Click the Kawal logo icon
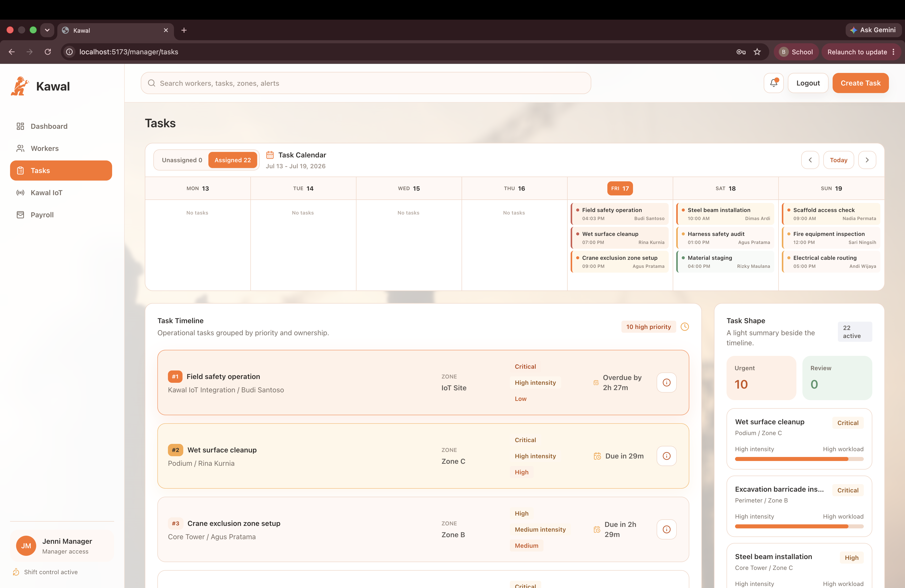This screenshot has height=588, width=905. click(20, 86)
